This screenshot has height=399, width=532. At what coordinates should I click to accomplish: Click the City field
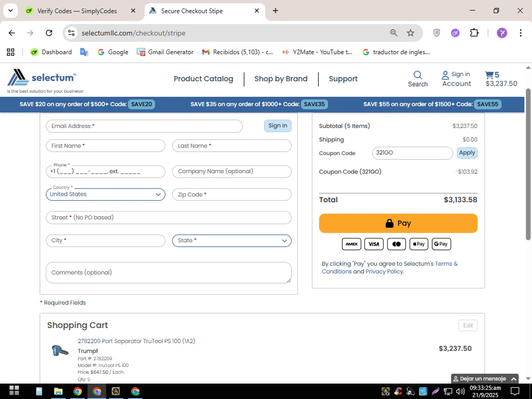click(x=106, y=240)
